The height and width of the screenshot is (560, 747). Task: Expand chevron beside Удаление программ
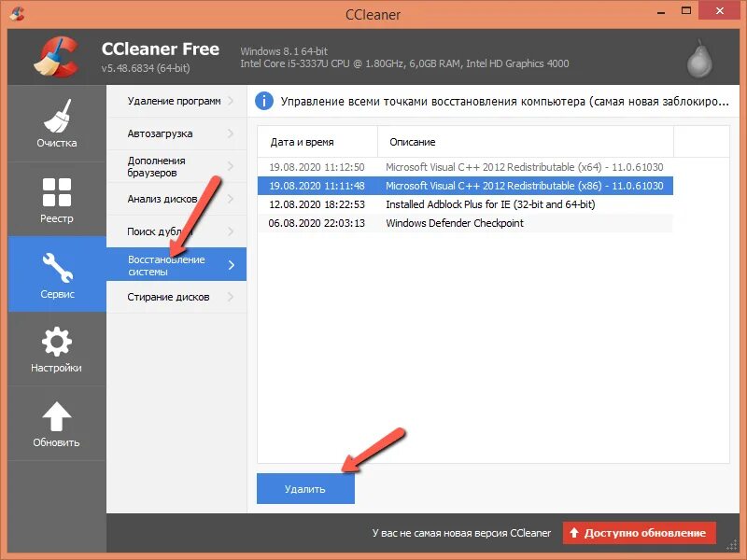click(231, 101)
